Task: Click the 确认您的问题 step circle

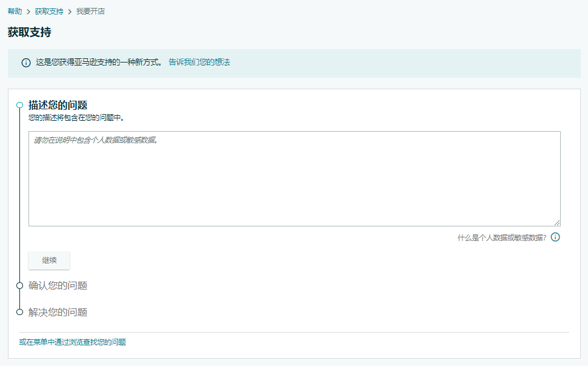Action: click(x=19, y=285)
